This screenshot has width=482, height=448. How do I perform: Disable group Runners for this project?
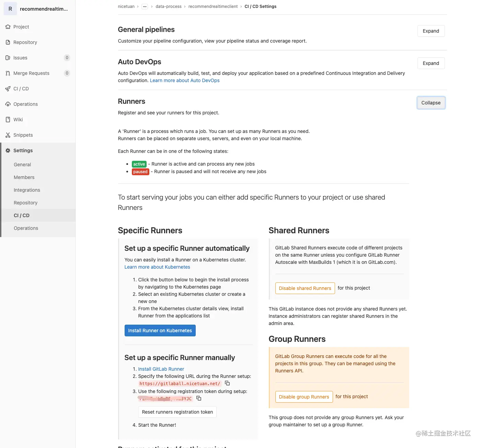click(x=304, y=397)
